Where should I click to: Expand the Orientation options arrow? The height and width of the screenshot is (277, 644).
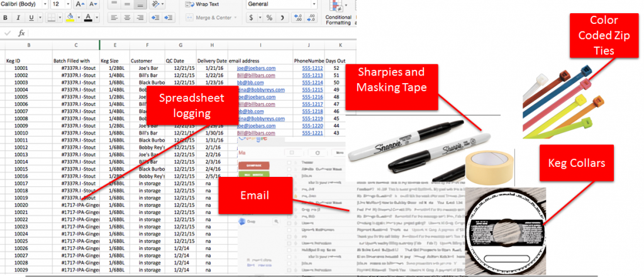(x=163, y=4)
